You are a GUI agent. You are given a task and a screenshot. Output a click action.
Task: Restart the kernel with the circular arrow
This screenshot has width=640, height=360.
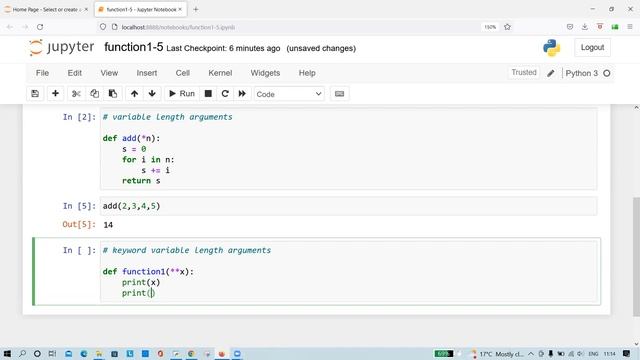(x=225, y=94)
